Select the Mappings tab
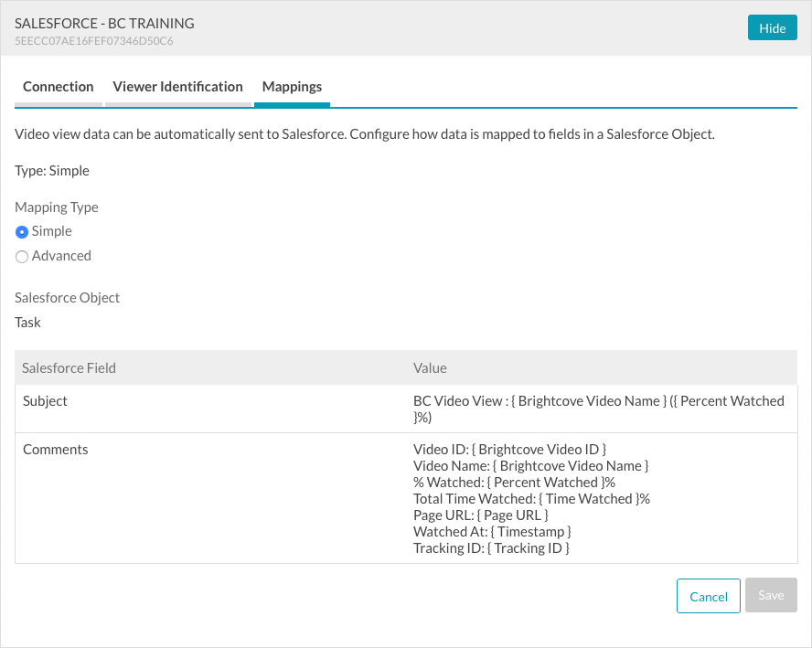 click(x=292, y=87)
